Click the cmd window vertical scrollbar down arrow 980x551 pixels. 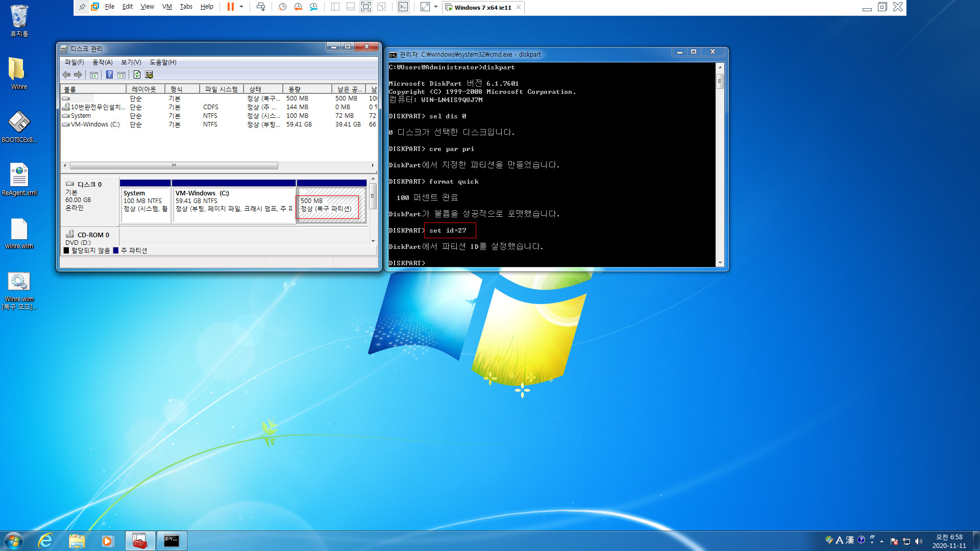720,263
